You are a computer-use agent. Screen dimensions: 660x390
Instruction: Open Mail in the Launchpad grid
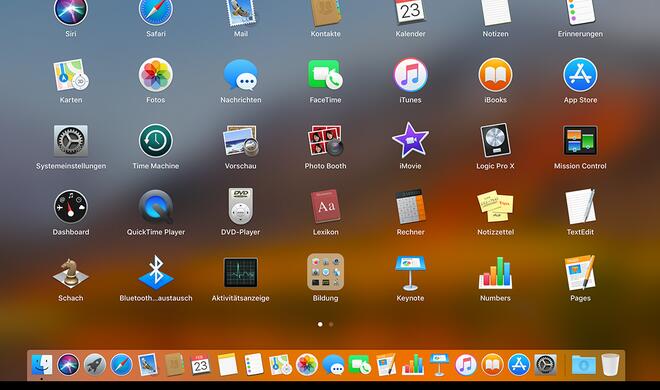point(241,12)
